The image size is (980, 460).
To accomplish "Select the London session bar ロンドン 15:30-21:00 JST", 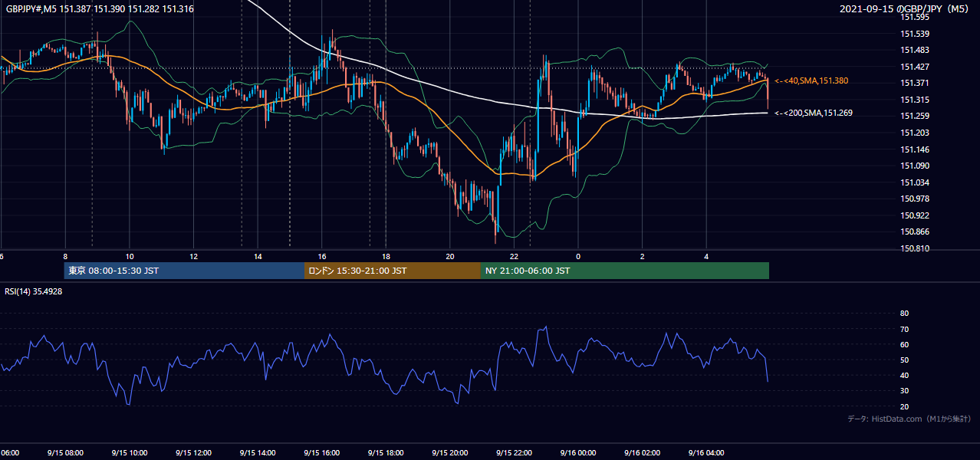I will [393, 271].
